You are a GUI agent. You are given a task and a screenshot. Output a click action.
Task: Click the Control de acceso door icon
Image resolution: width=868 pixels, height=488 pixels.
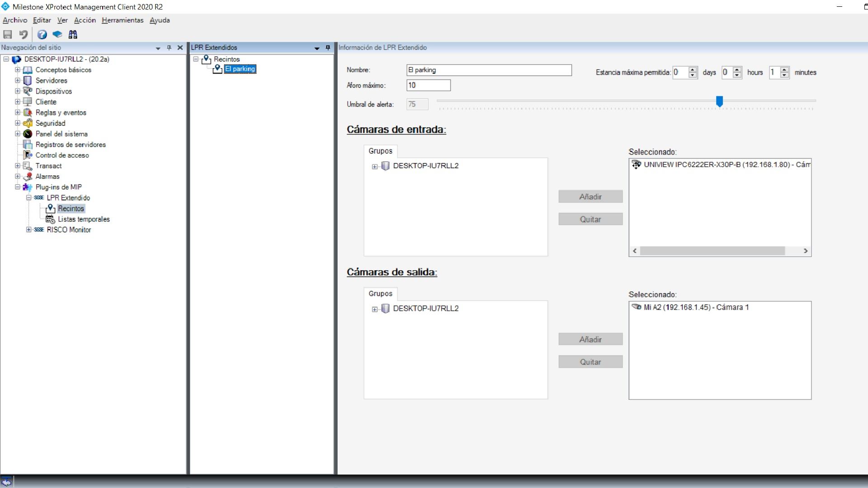[28, 155]
